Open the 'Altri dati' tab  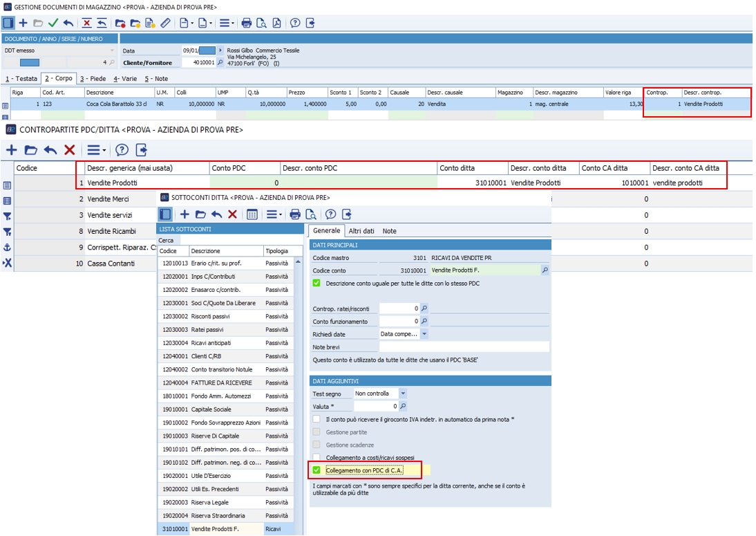click(361, 231)
